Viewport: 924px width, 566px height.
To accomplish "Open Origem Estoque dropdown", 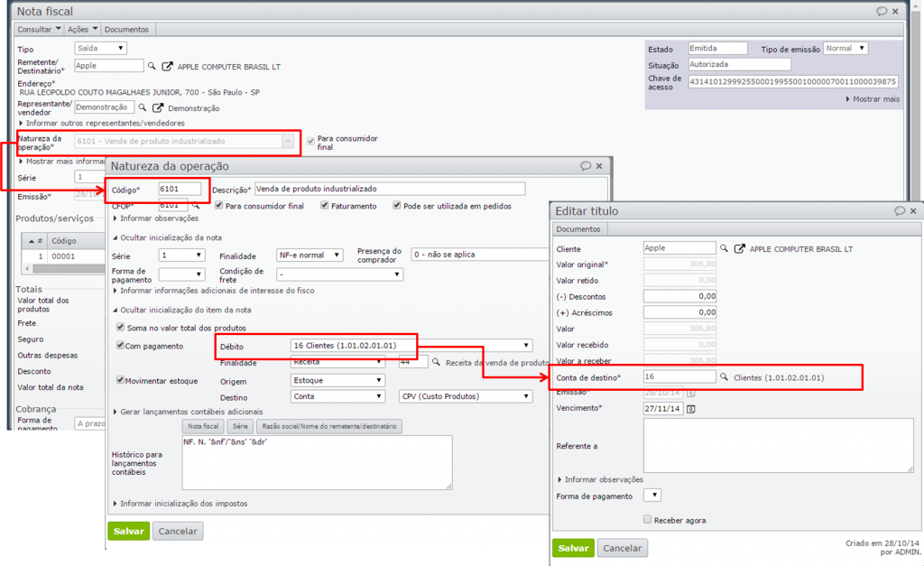I will click(337, 380).
